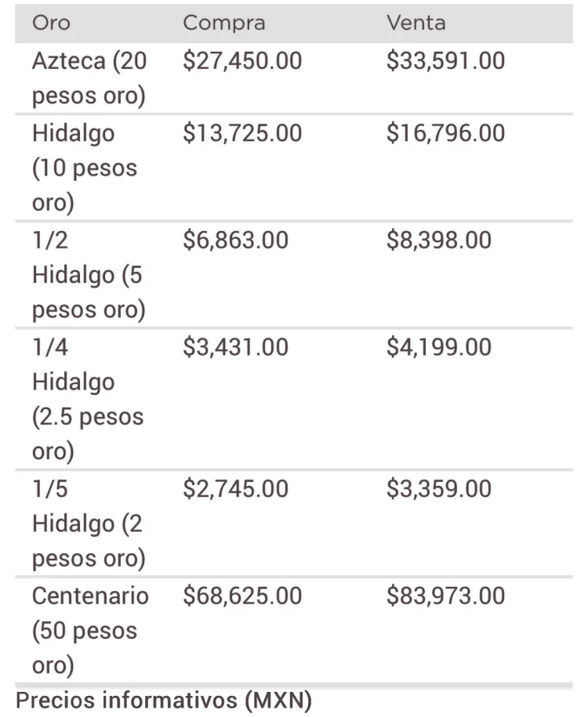The height and width of the screenshot is (717, 588).
Task: Select the Azteca (20 pesos oro) row label
Action: tap(89, 78)
